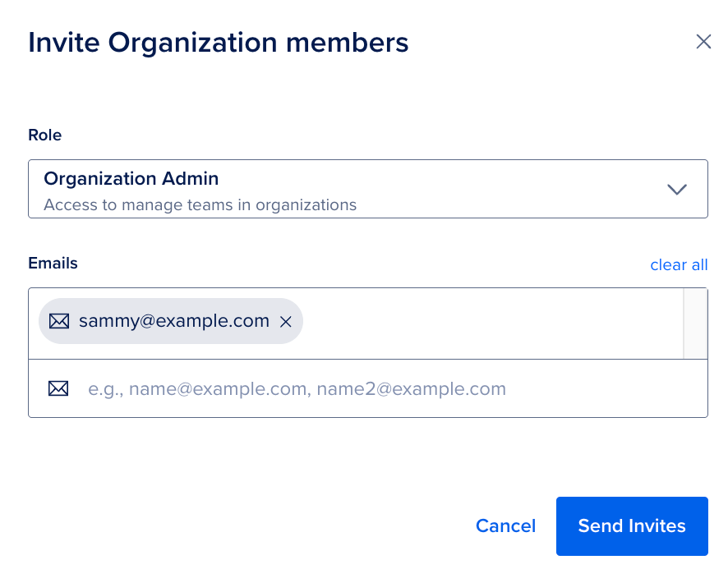Image resolution: width=728 pixels, height=569 pixels.
Task: Remove the sammy@example.com email chip
Action: pos(286,322)
